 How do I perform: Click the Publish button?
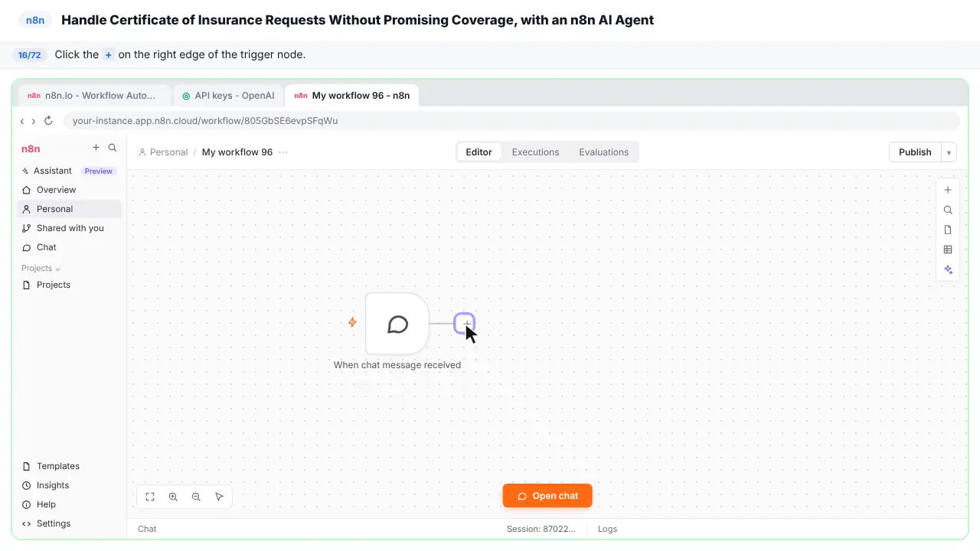(x=915, y=152)
